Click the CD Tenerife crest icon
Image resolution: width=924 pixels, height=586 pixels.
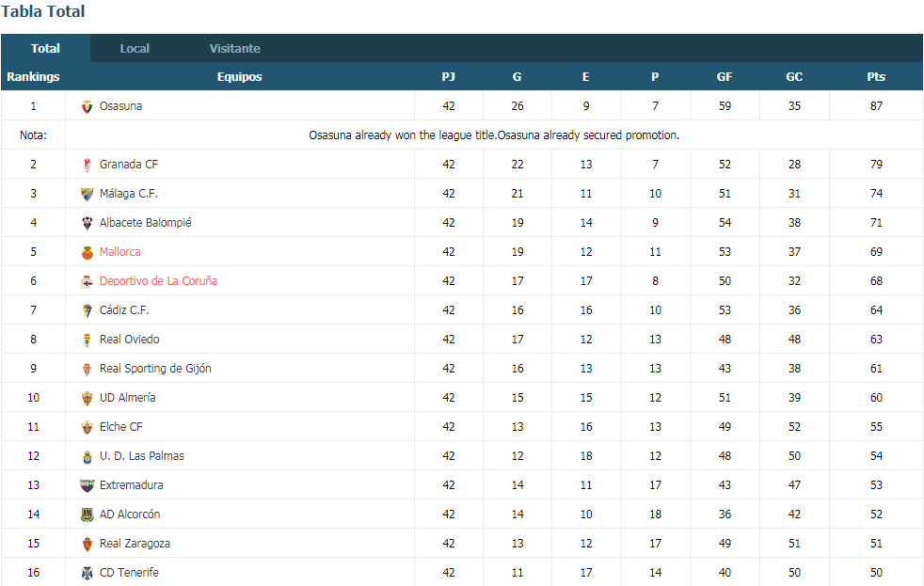88,573
